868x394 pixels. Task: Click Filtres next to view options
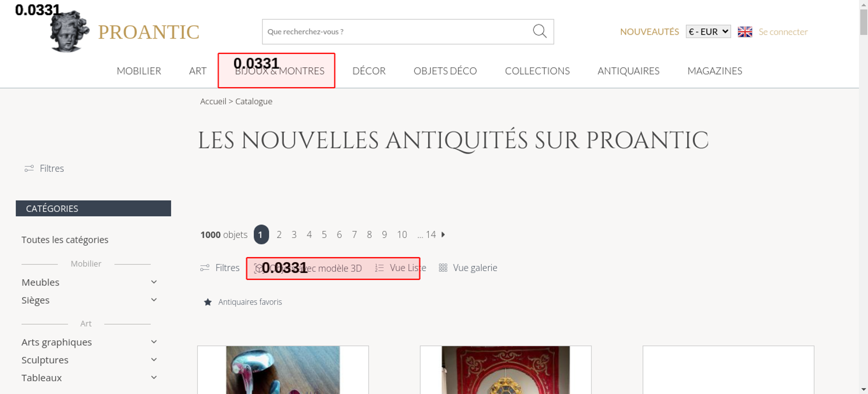click(227, 268)
